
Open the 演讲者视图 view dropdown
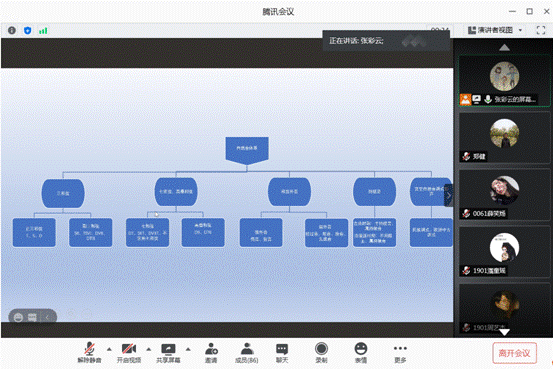click(x=495, y=30)
